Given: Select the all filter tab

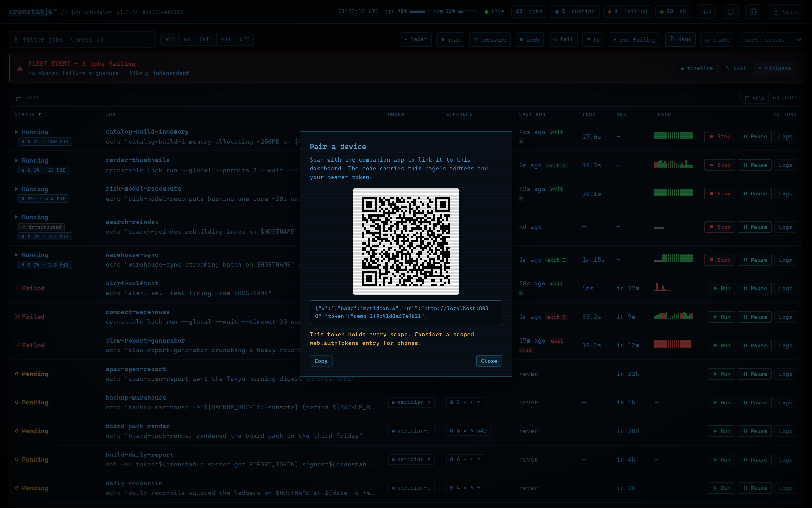Looking at the screenshot, I should tap(170, 40).
